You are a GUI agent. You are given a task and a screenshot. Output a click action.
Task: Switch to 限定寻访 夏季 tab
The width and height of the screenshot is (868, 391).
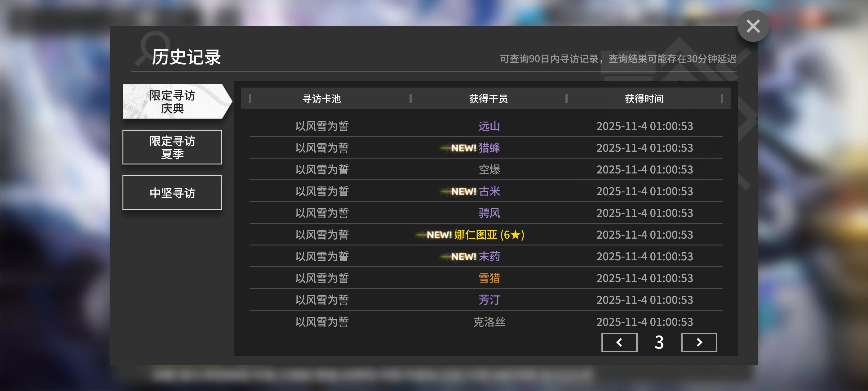(x=172, y=147)
